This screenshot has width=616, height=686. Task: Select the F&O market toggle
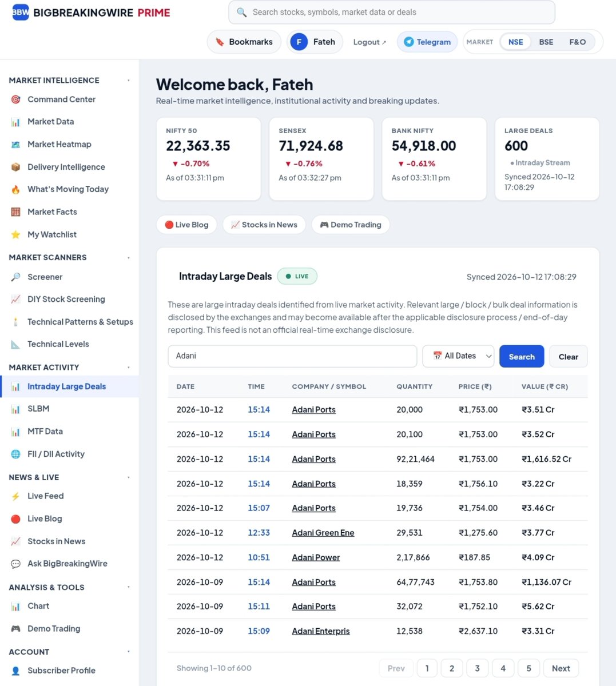point(578,42)
